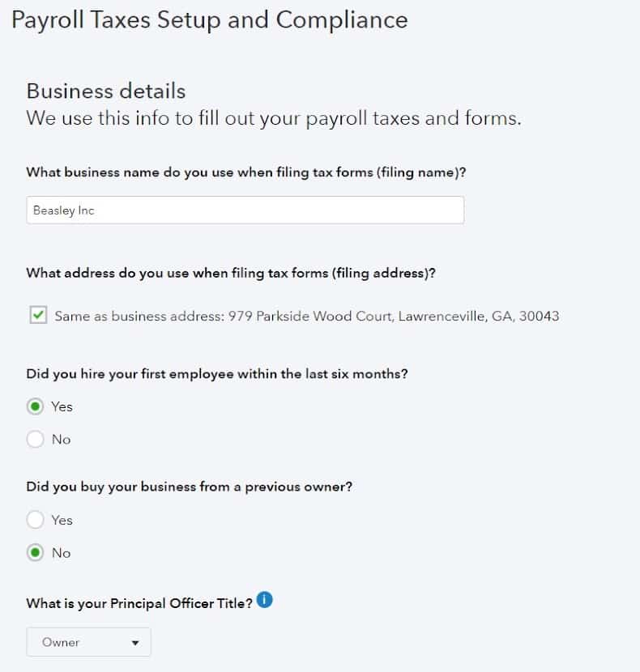
Task: Click the payroll taxes and forms subtitle text
Action: (274, 118)
